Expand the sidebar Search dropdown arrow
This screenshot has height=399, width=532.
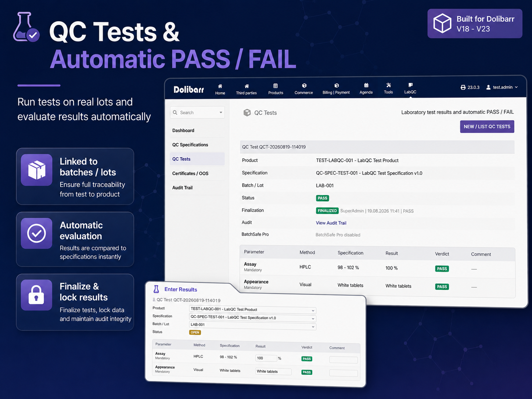click(221, 112)
